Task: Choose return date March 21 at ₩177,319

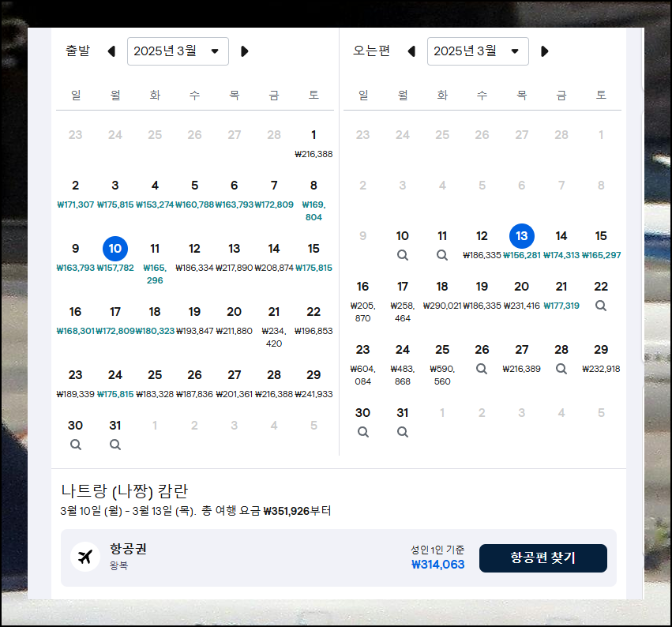Action: [x=561, y=295]
